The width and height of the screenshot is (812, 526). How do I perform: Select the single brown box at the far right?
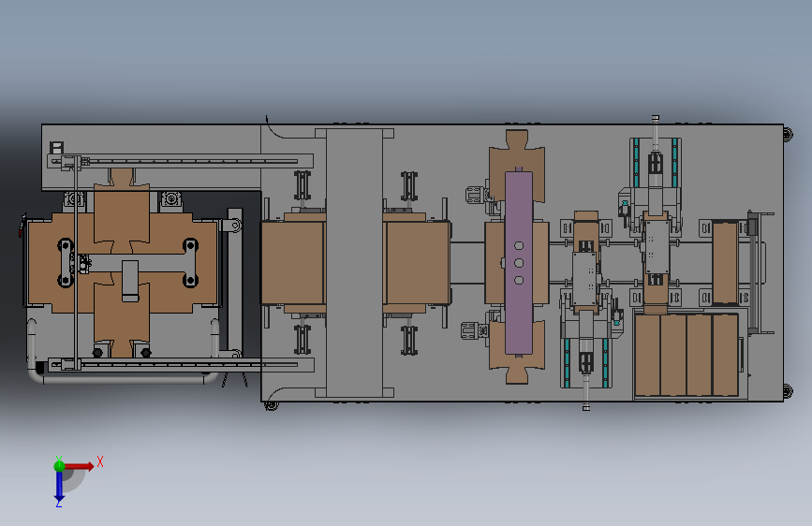pyautogui.click(x=725, y=263)
